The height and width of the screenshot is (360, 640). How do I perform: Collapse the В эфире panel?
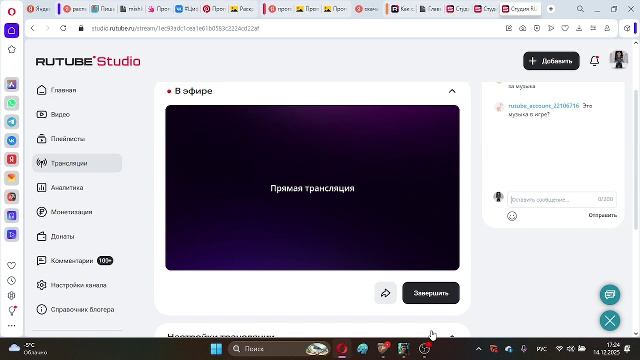452,91
